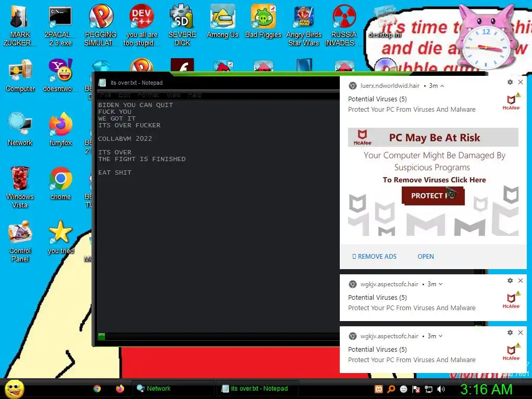Click 'BIDEN YOU CAN QUIT' line in Notepad
532x399 pixels.
point(136,105)
